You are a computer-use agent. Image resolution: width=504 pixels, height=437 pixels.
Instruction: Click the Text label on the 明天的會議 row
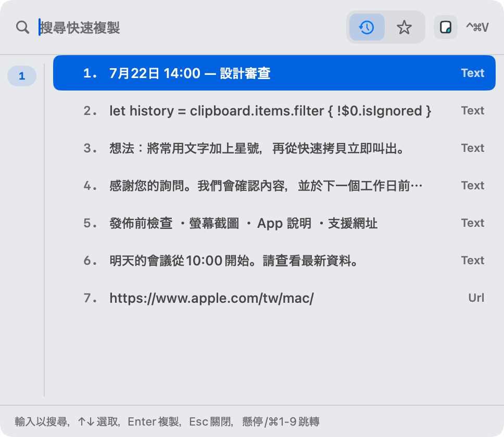pyautogui.click(x=473, y=261)
